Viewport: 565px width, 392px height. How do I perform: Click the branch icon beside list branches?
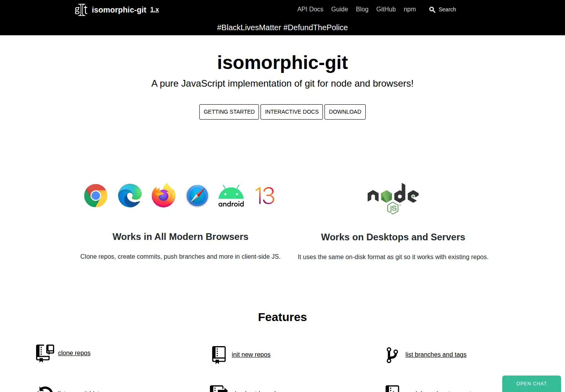click(392, 355)
